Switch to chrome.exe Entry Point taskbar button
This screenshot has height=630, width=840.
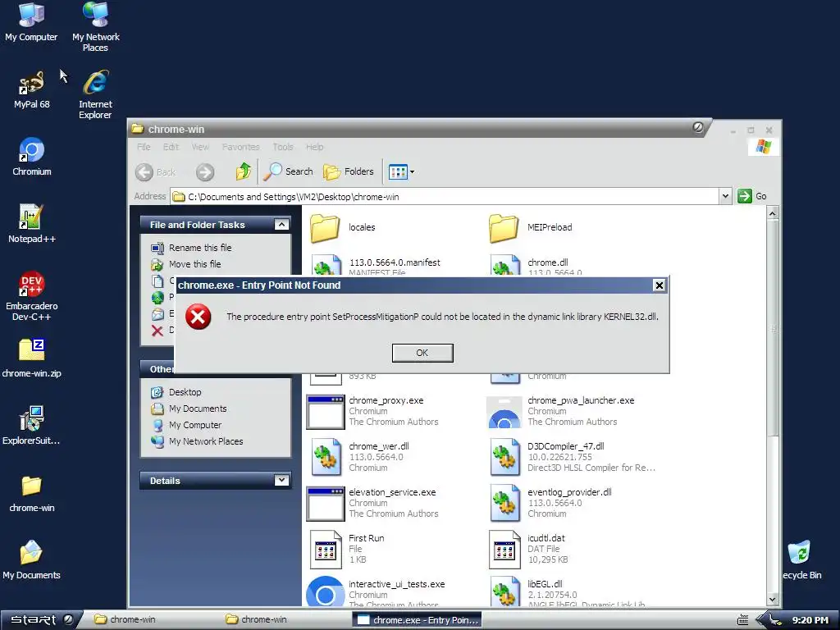pyautogui.click(x=418, y=620)
